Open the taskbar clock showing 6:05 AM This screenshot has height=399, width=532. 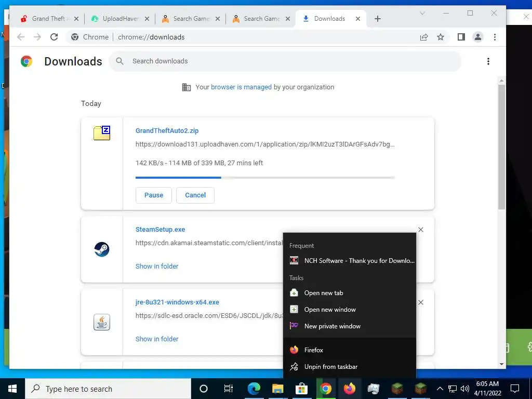(x=487, y=389)
